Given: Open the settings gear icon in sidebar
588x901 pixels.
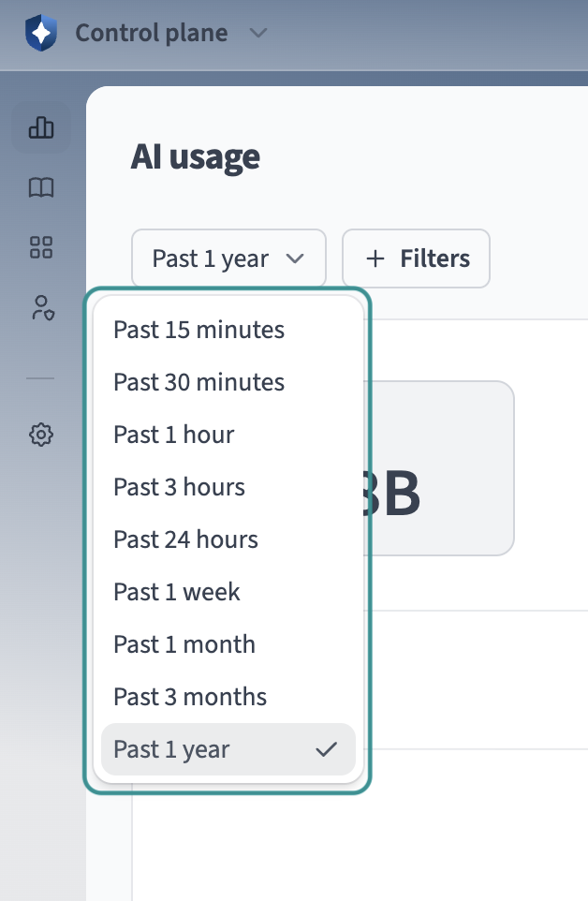Looking at the screenshot, I should point(41,435).
